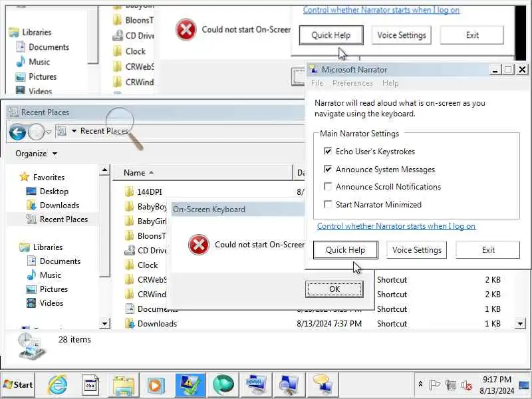532x399 pixels.
Task: Click the muted volume icon in the tray
Action: 467,385
